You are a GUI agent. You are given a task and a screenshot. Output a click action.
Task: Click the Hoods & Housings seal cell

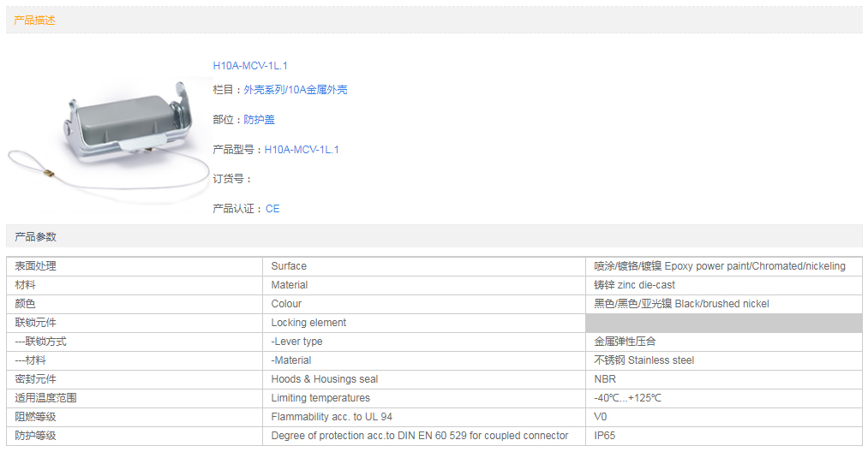[324, 379]
